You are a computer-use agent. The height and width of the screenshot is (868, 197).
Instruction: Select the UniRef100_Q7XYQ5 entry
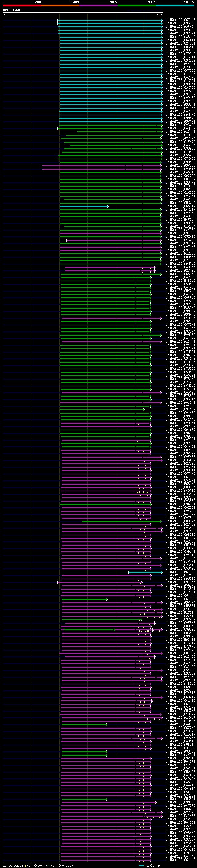tap(180, 159)
